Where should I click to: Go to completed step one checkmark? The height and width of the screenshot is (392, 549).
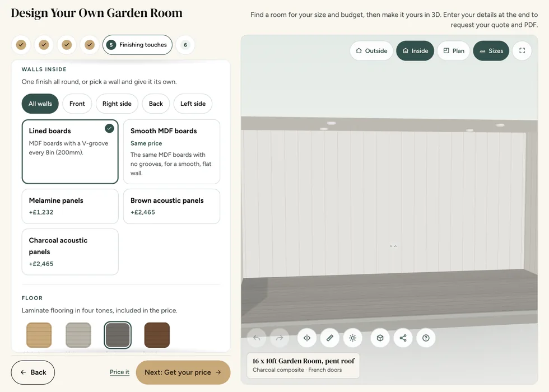(x=21, y=45)
